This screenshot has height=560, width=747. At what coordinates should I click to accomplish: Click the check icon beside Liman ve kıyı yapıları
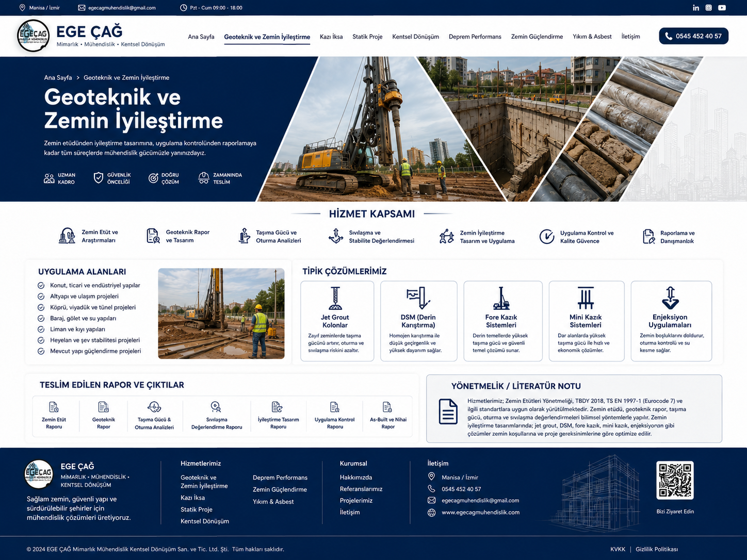click(41, 329)
